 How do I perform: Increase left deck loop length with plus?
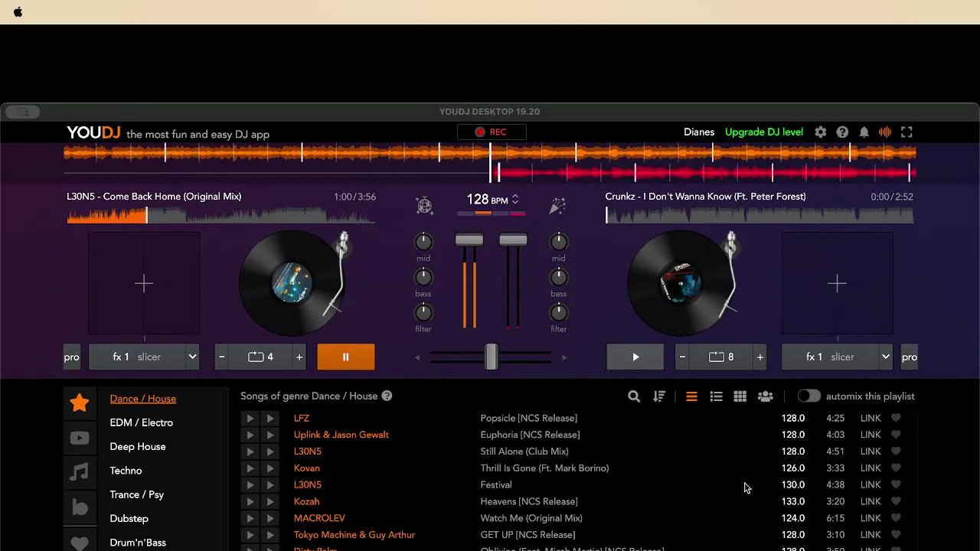point(299,357)
